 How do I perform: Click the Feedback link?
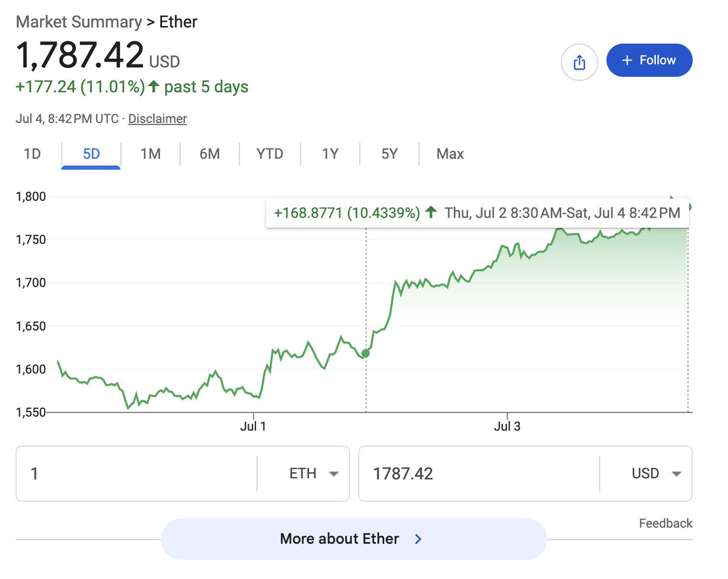[x=666, y=523]
